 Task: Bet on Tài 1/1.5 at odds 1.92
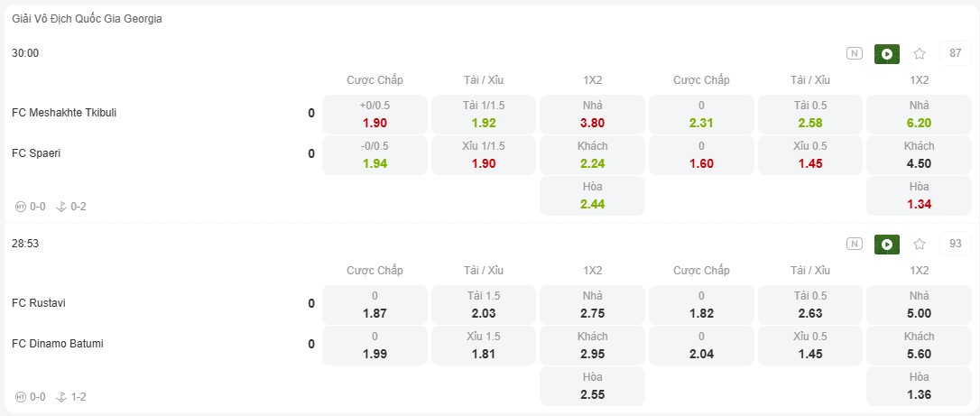tap(483, 115)
